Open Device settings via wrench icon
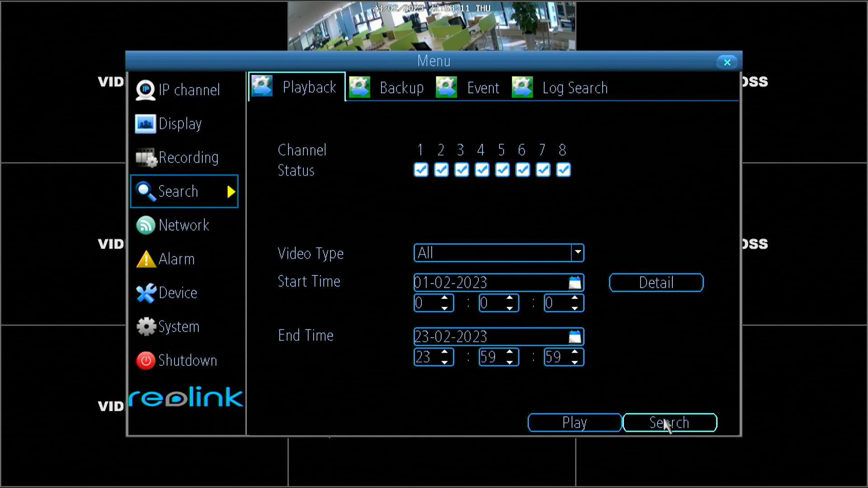This screenshot has width=868, height=488. 145,293
